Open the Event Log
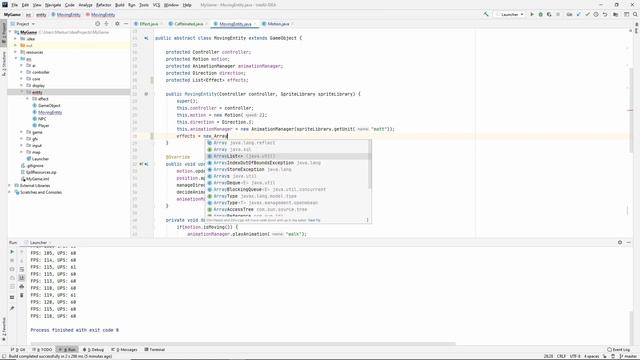 tap(618, 350)
